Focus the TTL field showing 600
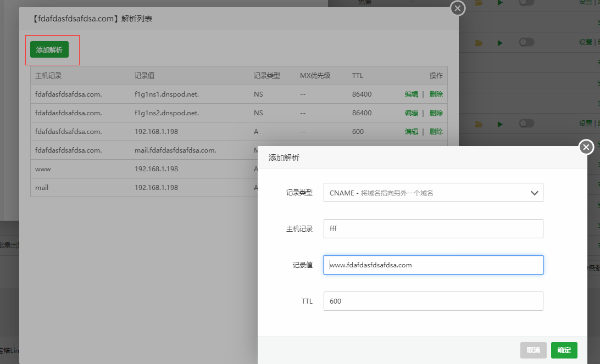 [x=433, y=301]
